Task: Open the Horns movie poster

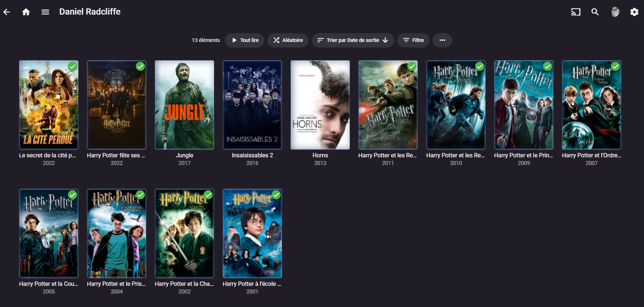Action: pos(320,105)
